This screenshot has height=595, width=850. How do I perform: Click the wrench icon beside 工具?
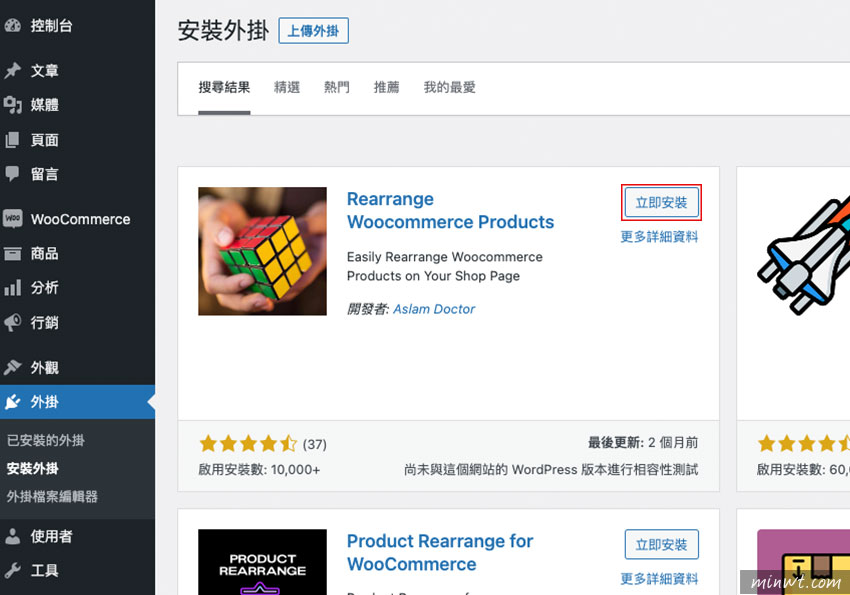(x=12, y=570)
